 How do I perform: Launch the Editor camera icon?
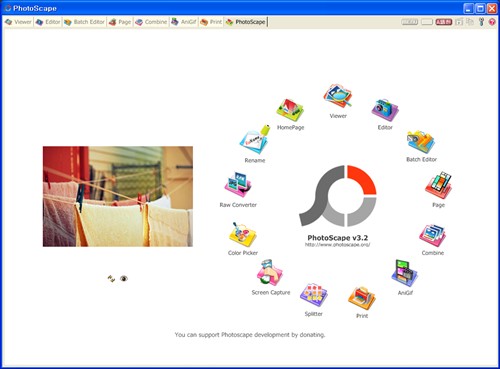(x=385, y=110)
